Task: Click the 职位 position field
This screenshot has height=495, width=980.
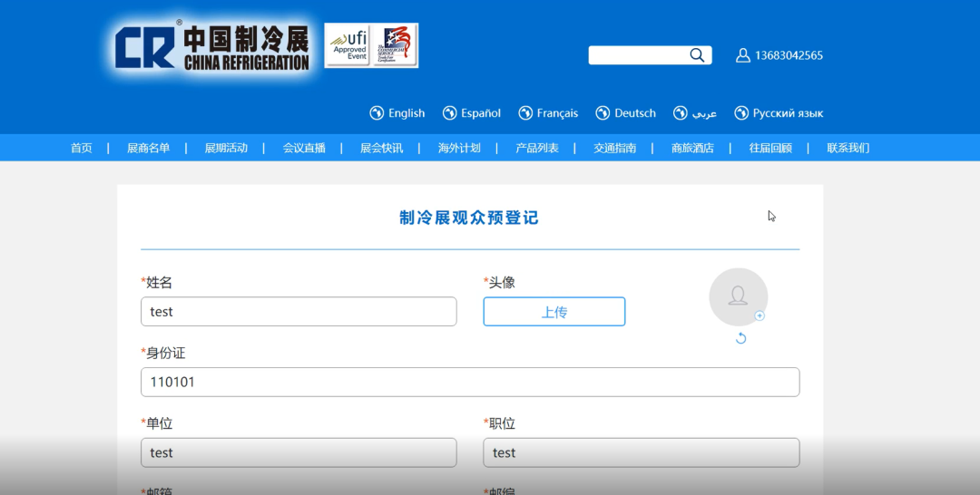Action: click(642, 452)
